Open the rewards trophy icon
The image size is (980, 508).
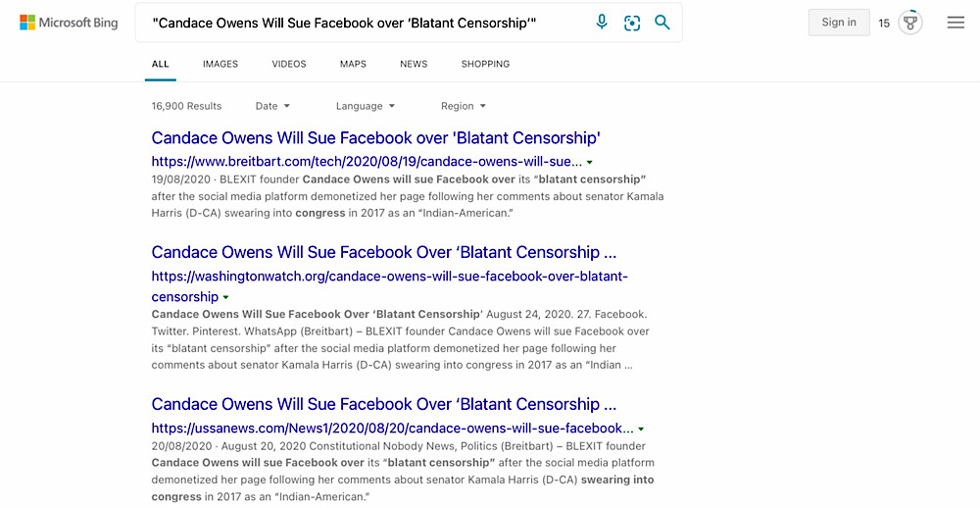[910, 23]
